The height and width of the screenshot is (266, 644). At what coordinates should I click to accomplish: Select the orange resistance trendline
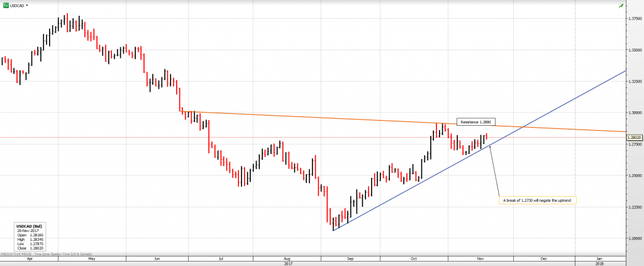314,118
